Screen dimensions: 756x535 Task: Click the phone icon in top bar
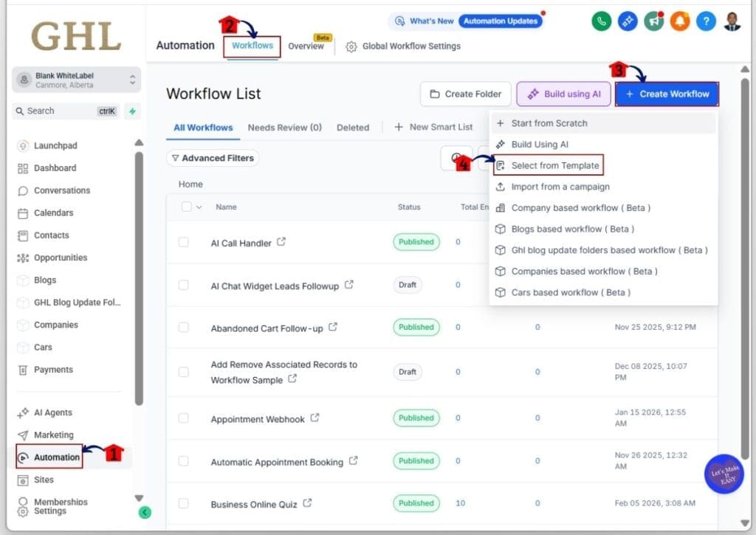(x=601, y=21)
